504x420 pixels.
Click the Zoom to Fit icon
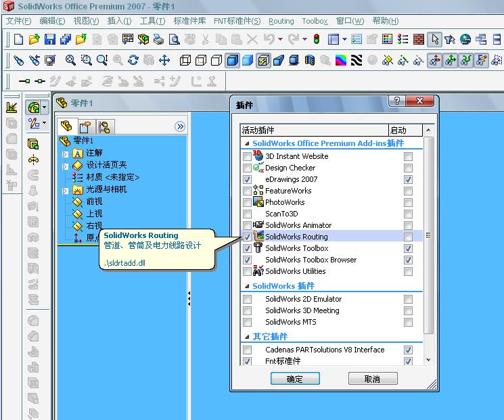(70, 60)
